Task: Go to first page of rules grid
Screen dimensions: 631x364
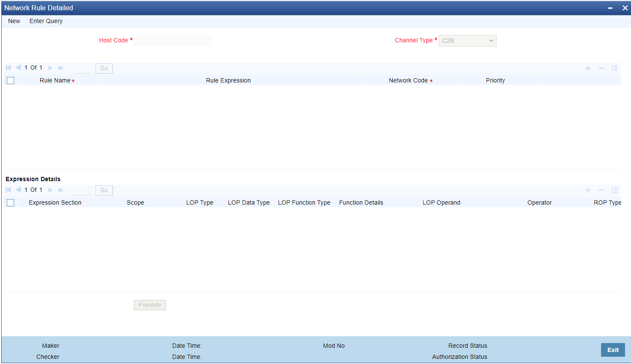Action: click(x=9, y=68)
